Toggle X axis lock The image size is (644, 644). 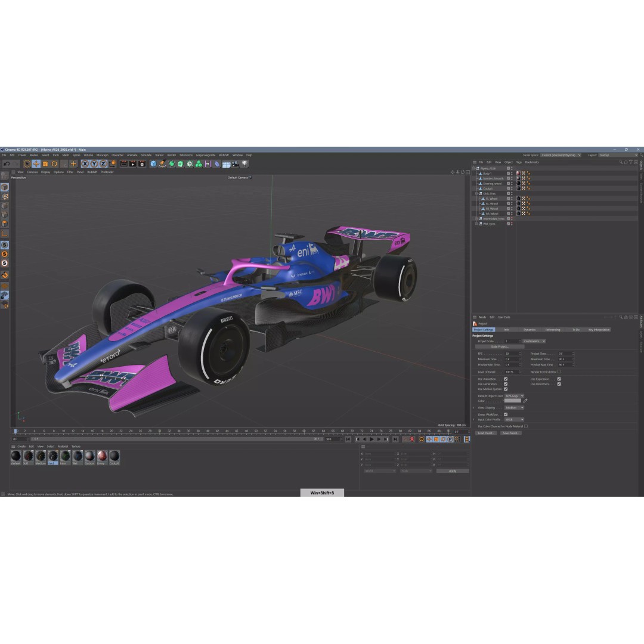pyautogui.click(x=85, y=164)
